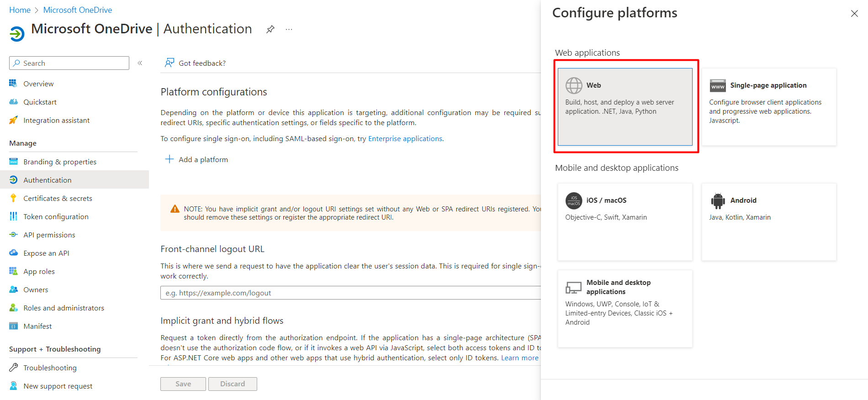Select the Authentication sidebar arrow icon
This screenshot has width=868, height=400.
click(x=13, y=180)
